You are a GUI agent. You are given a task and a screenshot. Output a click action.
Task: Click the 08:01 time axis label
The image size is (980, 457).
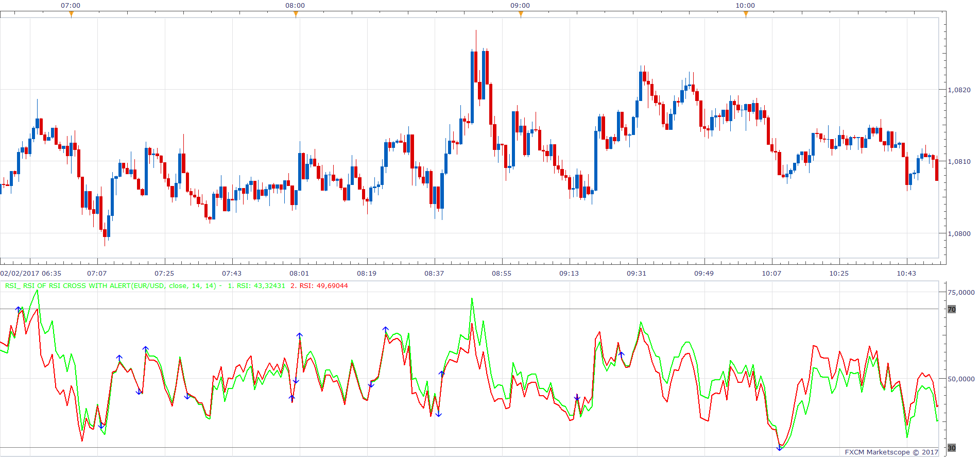(299, 273)
